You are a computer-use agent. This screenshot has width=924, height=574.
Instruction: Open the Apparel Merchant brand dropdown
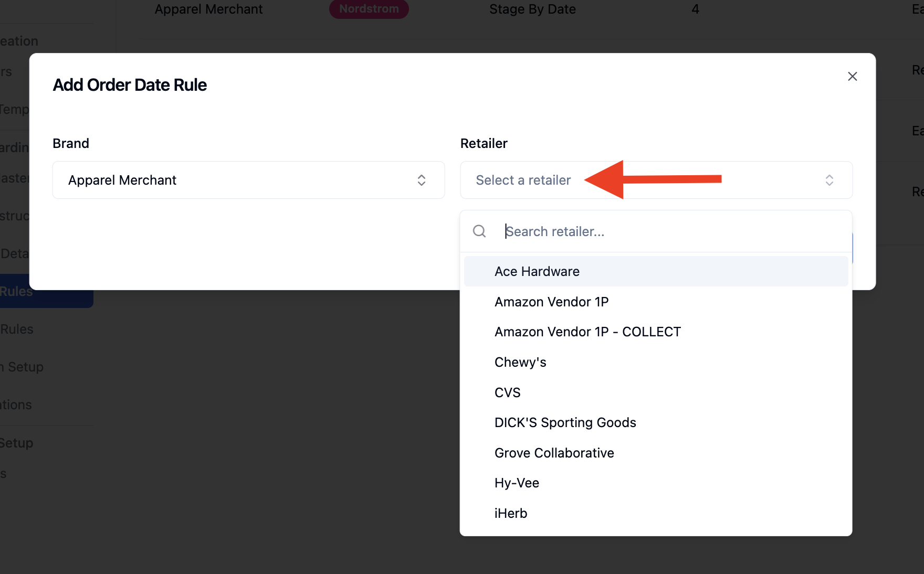pyautogui.click(x=249, y=180)
